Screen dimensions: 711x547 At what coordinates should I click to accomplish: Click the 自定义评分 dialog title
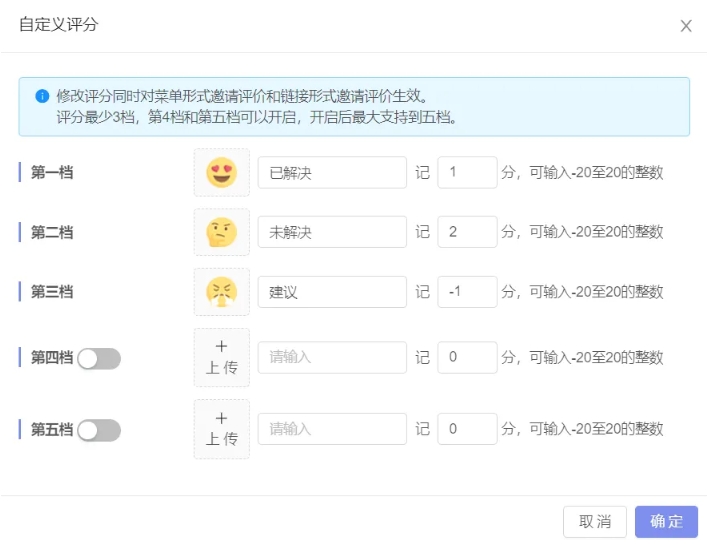click(x=58, y=24)
